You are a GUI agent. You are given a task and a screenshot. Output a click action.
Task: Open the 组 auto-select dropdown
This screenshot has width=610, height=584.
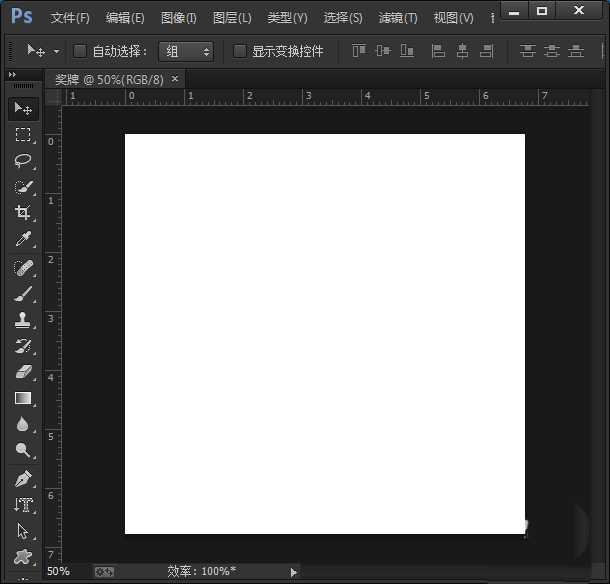point(186,51)
